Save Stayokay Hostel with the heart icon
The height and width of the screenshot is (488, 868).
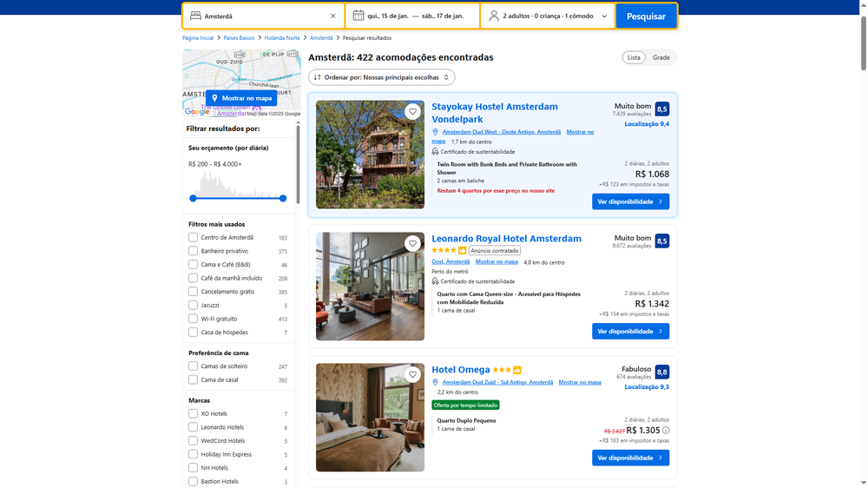tap(413, 112)
